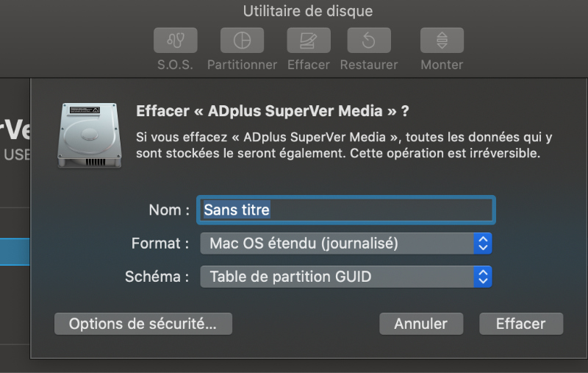Click the blue arrows of Schéma selector
588x373 pixels.
[483, 277]
